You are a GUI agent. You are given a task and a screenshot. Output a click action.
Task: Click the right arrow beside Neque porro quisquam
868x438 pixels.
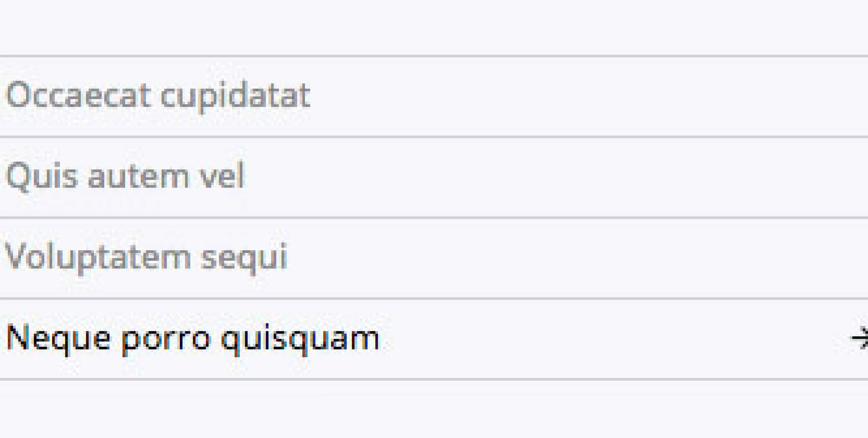860,338
